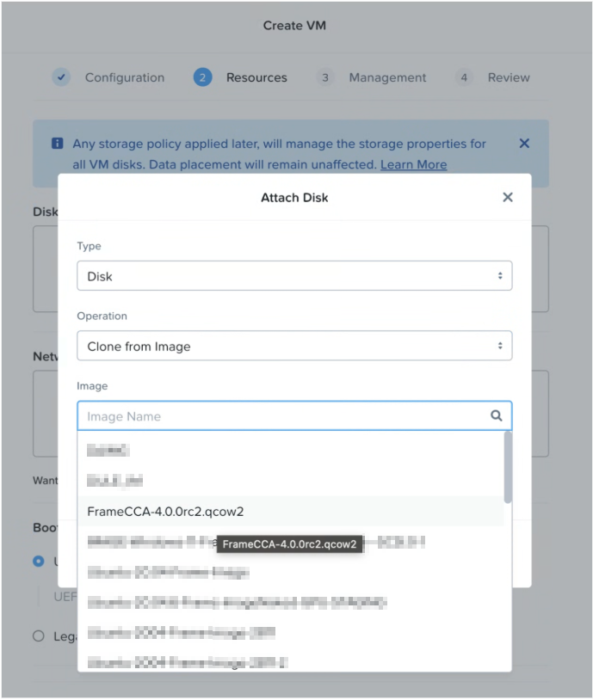This screenshot has height=700, width=593.
Task: Click the image list scrollbar thumb
Action: click(x=508, y=467)
